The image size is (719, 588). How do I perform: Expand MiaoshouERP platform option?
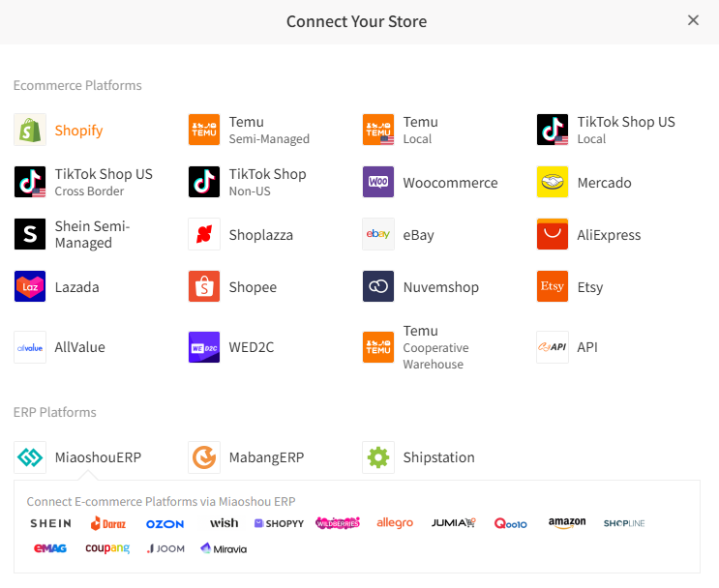(x=97, y=457)
